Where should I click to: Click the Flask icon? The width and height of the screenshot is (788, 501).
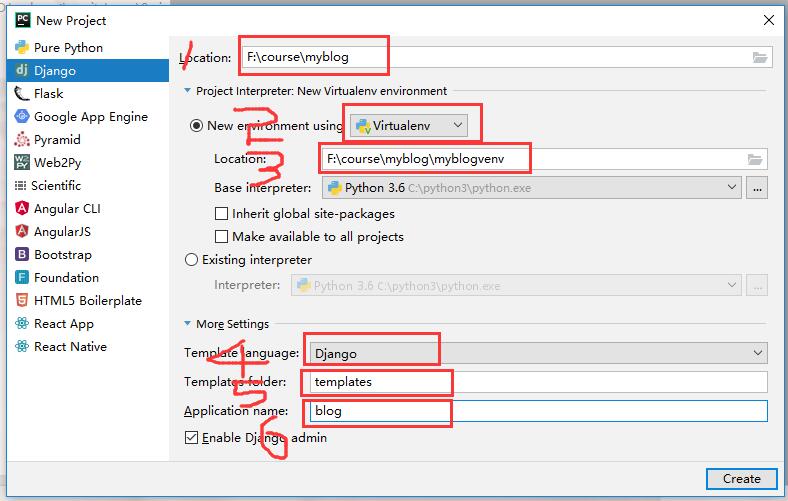tap(22, 93)
